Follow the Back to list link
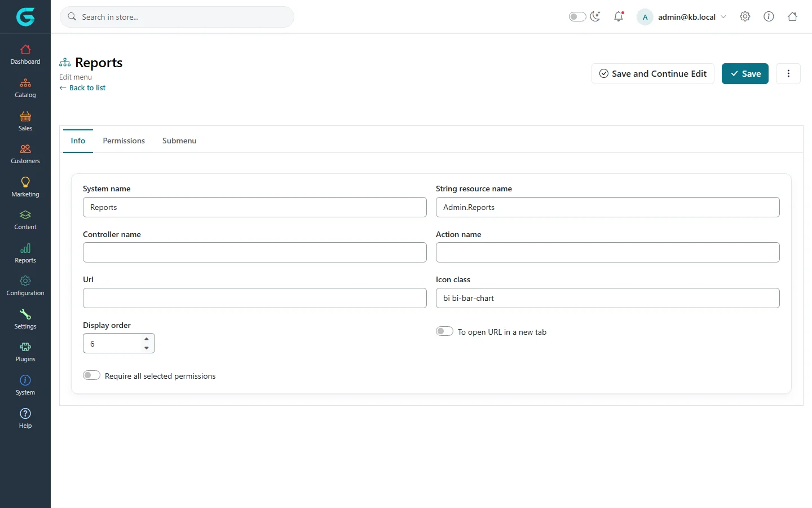 (82, 87)
